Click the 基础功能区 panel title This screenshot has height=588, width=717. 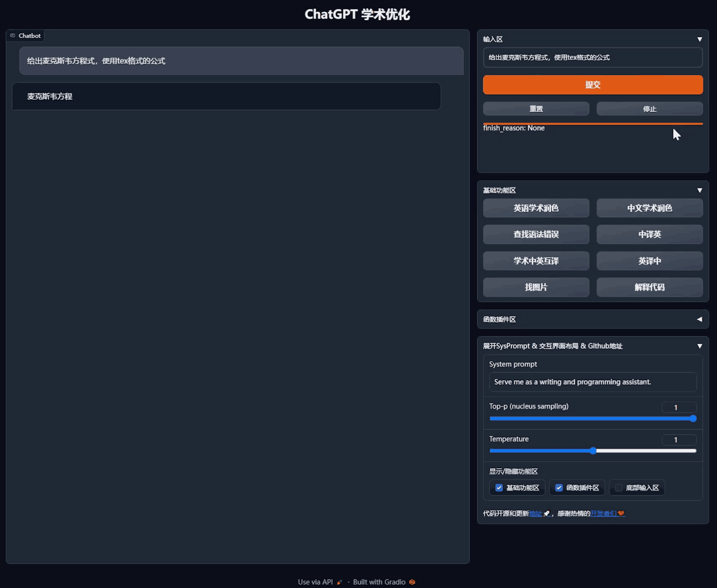tap(499, 191)
